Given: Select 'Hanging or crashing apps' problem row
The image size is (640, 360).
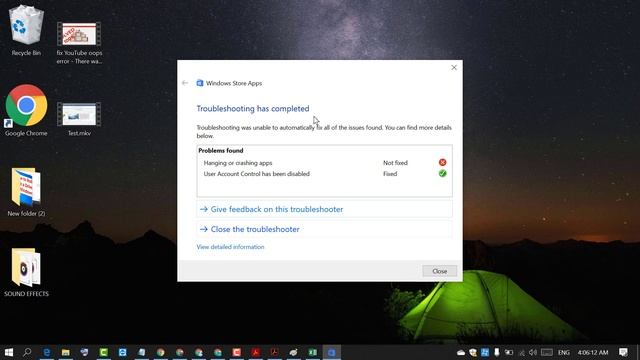Looking at the screenshot, I should point(324,162).
